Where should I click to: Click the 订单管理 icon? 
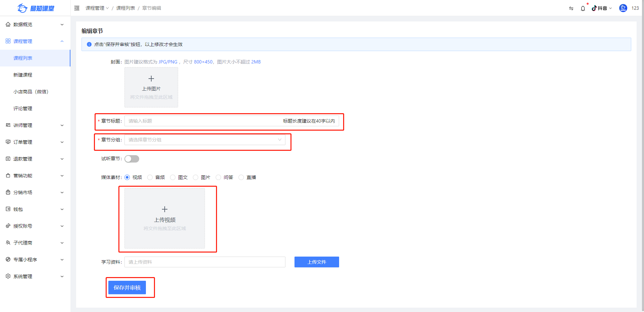8,142
